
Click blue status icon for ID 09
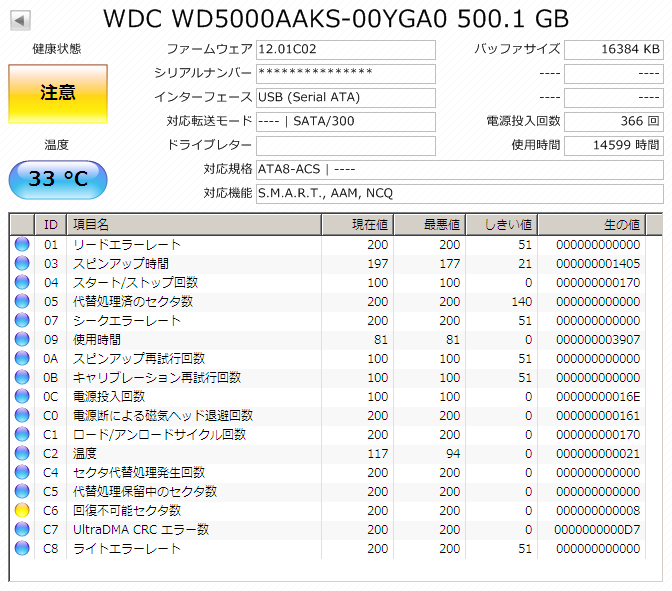[22, 339]
